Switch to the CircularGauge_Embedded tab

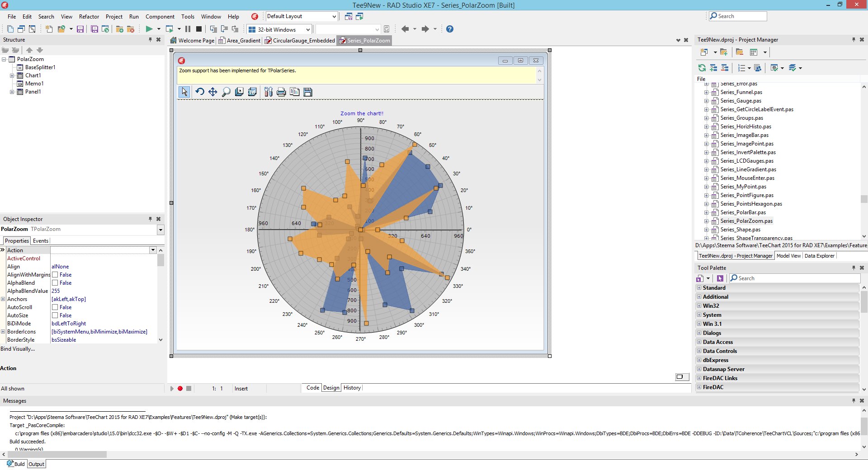pyautogui.click(x=300, y=41)
